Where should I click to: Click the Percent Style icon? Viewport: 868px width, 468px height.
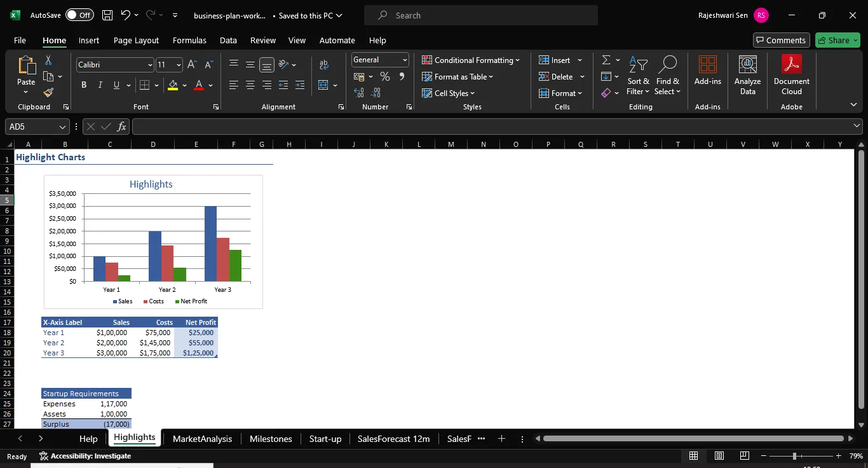pyautogui.click(x=384, y=76)
